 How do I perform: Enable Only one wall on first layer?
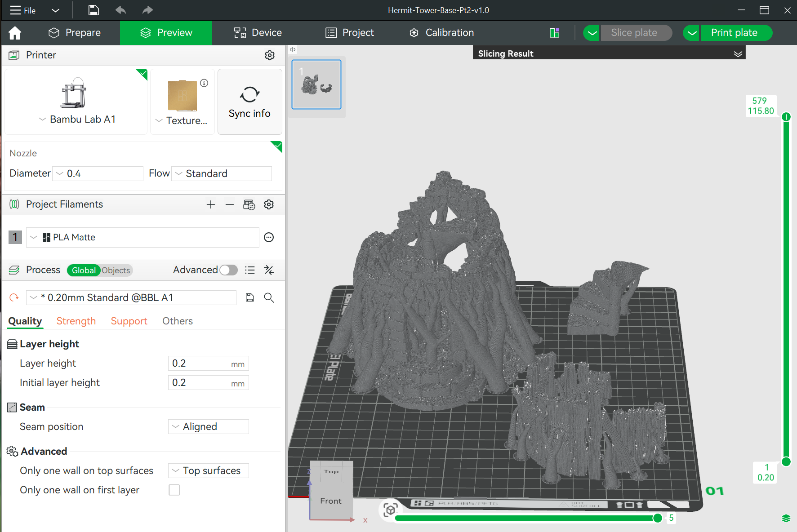tap(174, 490)
